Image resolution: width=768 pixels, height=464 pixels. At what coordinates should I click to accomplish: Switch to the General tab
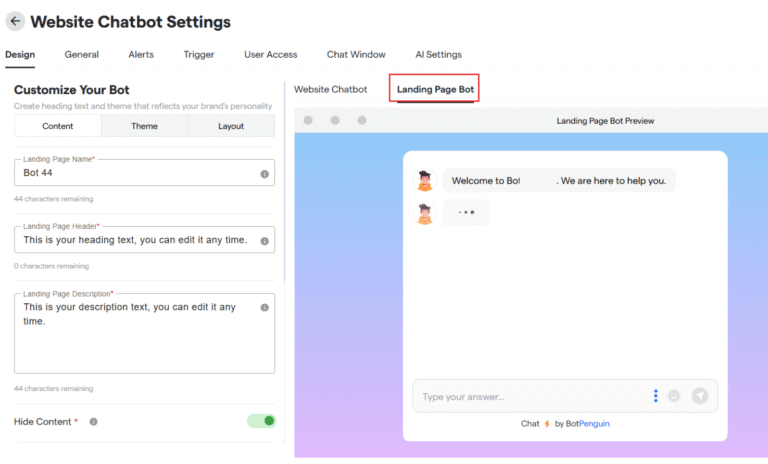click(81, 54)
